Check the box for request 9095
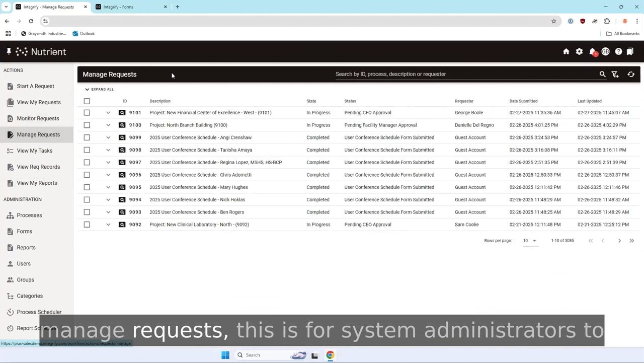 pos(87,187)
